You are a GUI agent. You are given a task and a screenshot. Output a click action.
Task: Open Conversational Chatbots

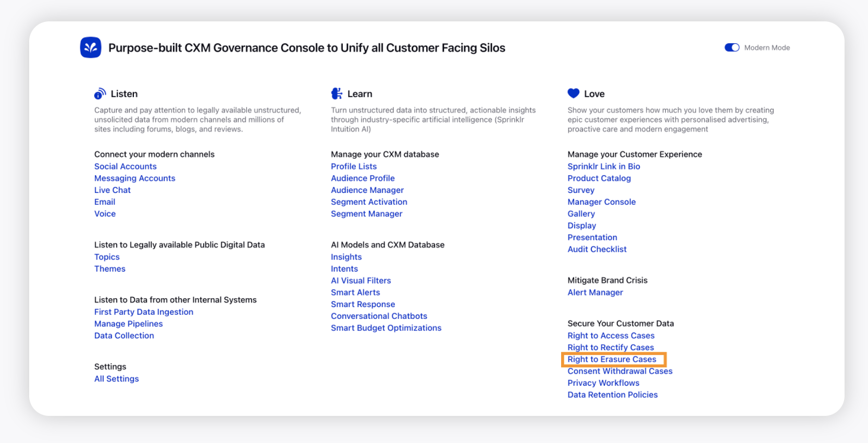point(379,316)
